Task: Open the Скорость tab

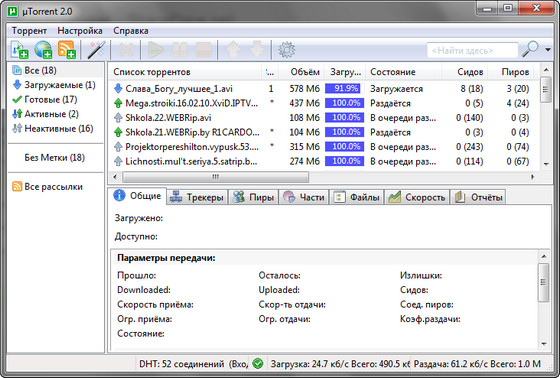Action: (417, 197)
